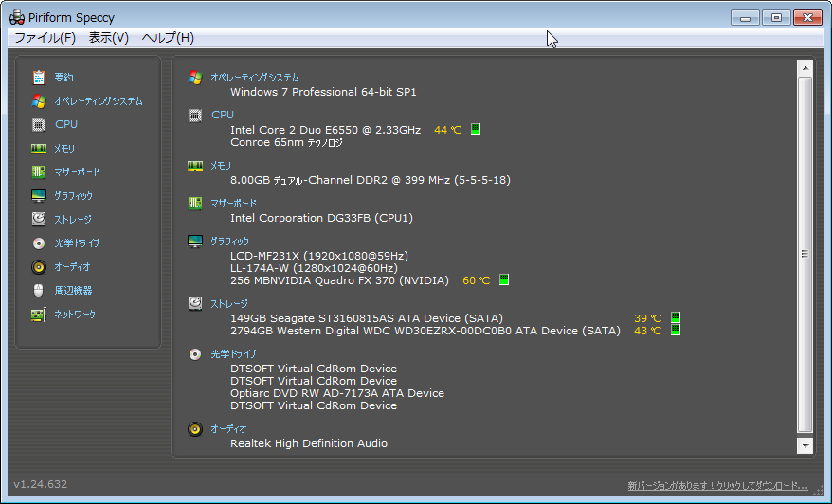Select メモリ in the sidebar
This screenshot has width=832, height=504.
click(64, 149)
